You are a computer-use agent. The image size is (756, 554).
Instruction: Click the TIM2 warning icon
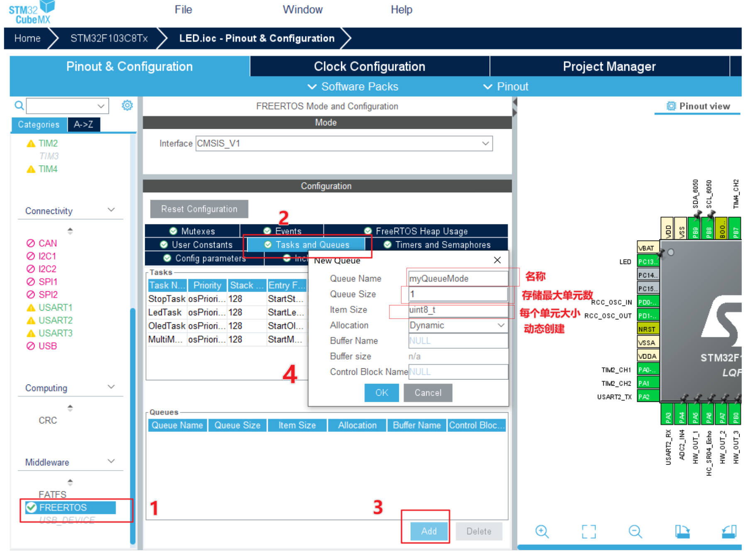pos(31,144)
